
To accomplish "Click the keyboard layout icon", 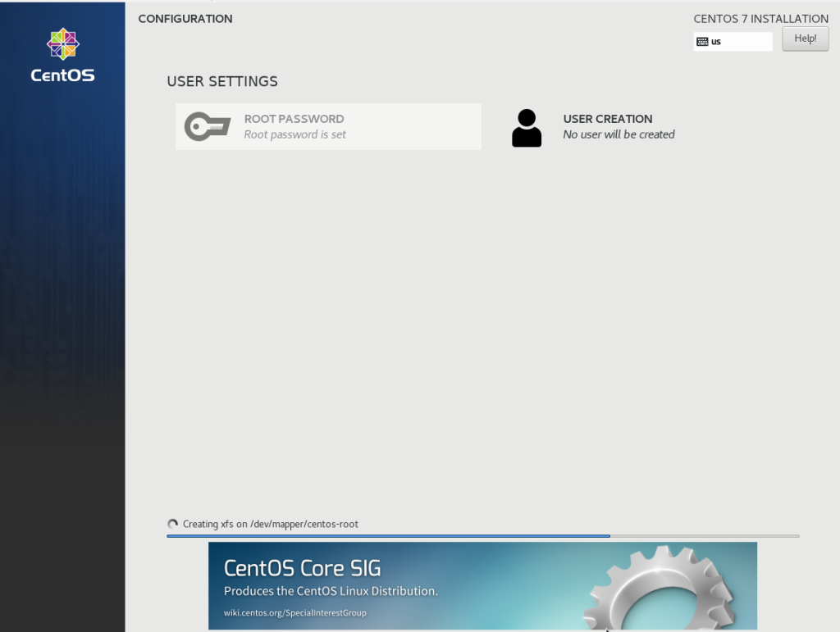I will [702, 42].
